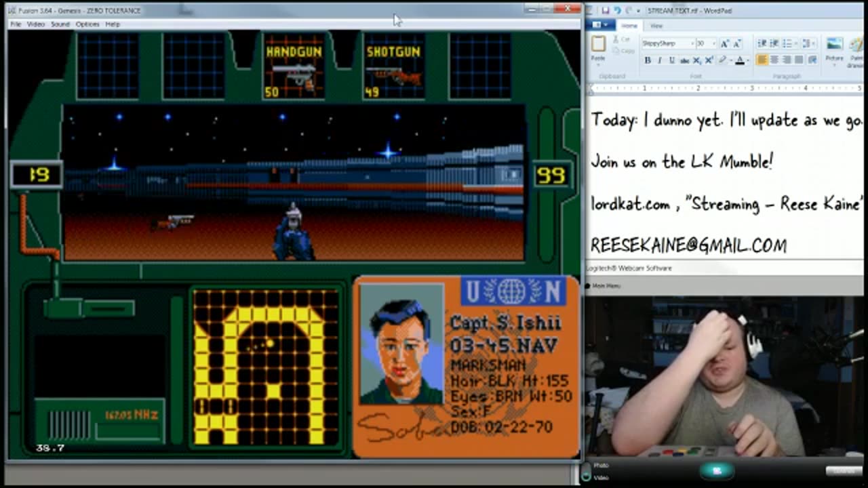Image resolution: width=868 pixels, height=488 pixels.
Task: Open the Options menu in Fusion
Action: pos(87,24)
